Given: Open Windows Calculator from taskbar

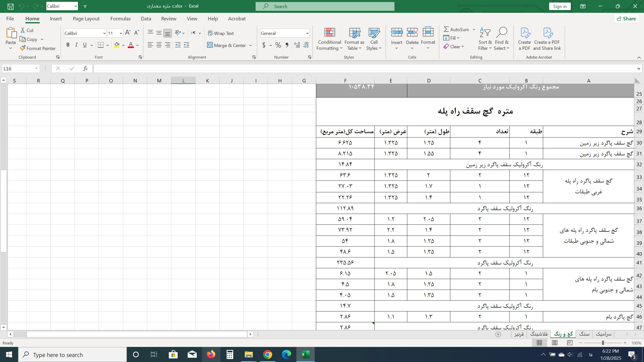Looking at the screenshot, I should 229,354.
